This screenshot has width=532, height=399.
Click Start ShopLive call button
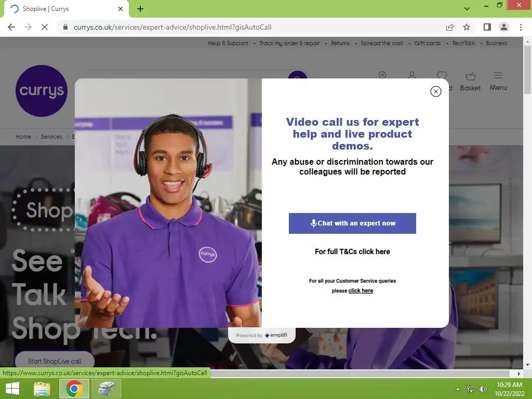tap(55, 361)
